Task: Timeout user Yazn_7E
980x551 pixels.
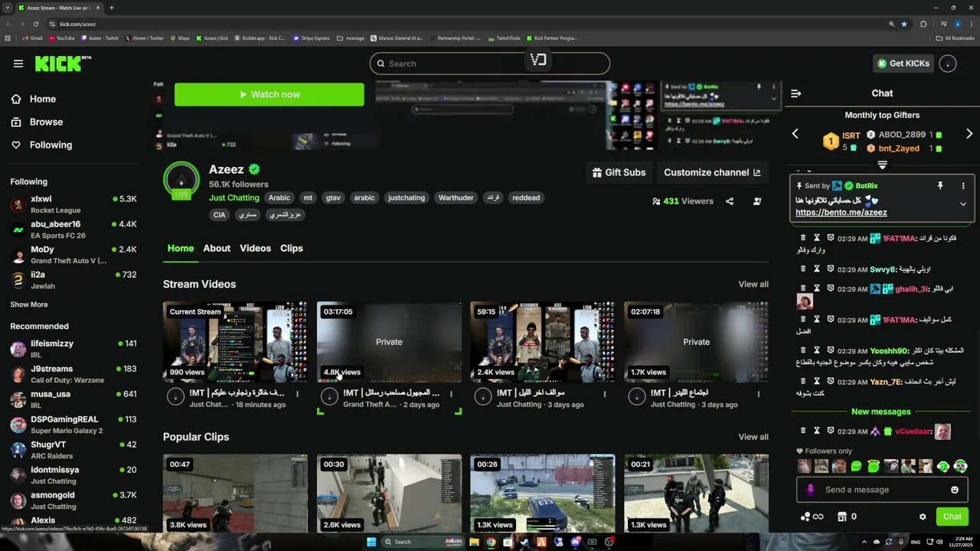Action: tap(816, 381)
